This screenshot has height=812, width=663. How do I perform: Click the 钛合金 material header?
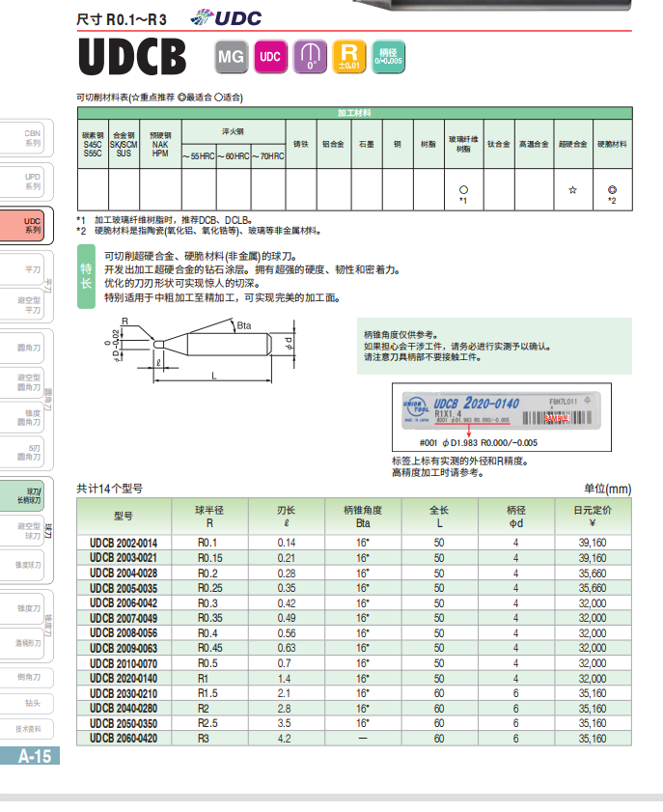pyautogui.click(x=499, y=144)
